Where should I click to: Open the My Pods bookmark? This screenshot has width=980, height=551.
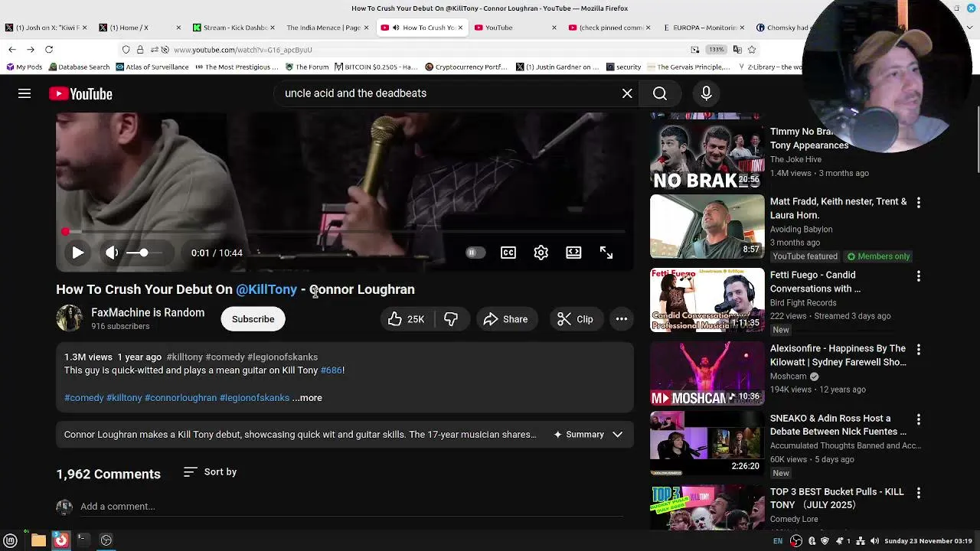24,67
